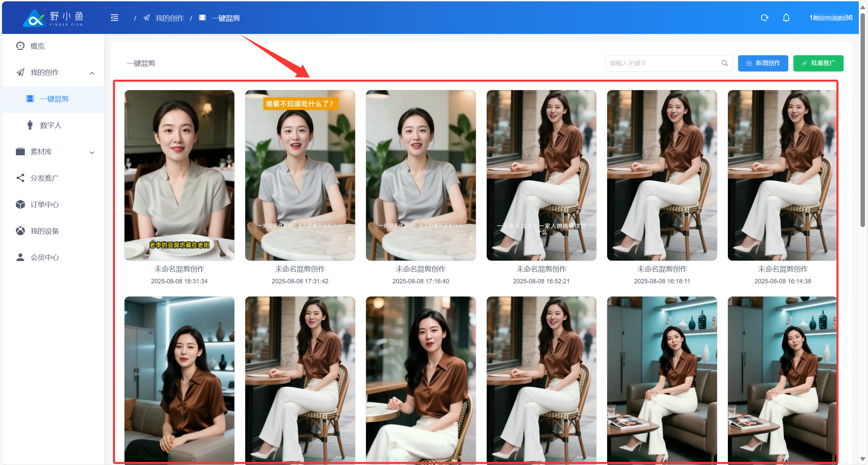This screenshot has height=465, width=868.
Task: Open the user account dropdown
Action: click(x=830, y=18)
